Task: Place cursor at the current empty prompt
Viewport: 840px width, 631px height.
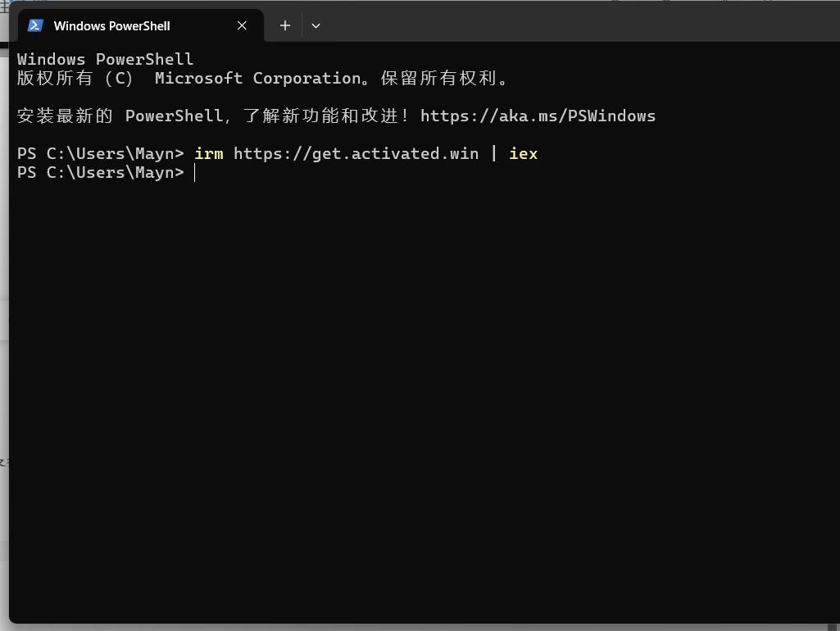Action: (x=195, y=172)
